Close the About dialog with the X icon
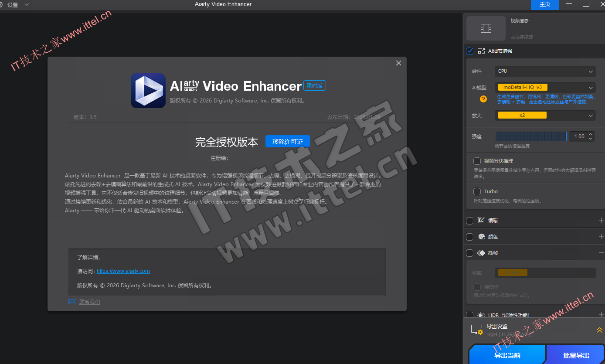Screen dimensions: 605x364 (398, 63)
